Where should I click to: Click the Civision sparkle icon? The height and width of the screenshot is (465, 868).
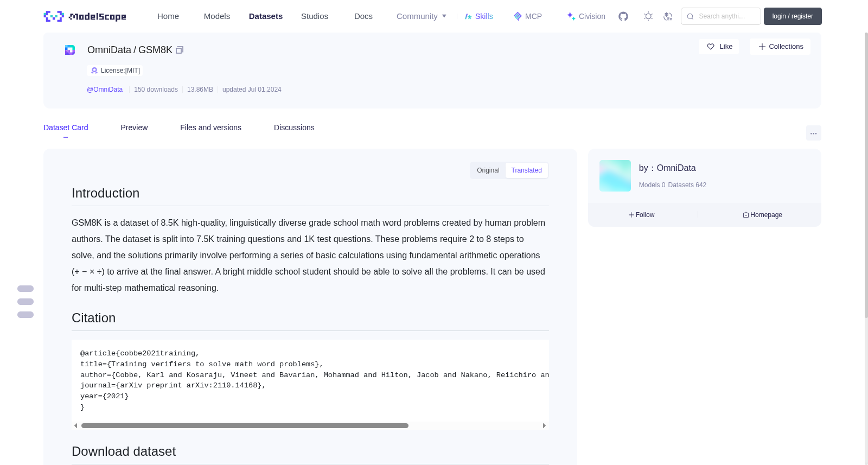point(571,16)
